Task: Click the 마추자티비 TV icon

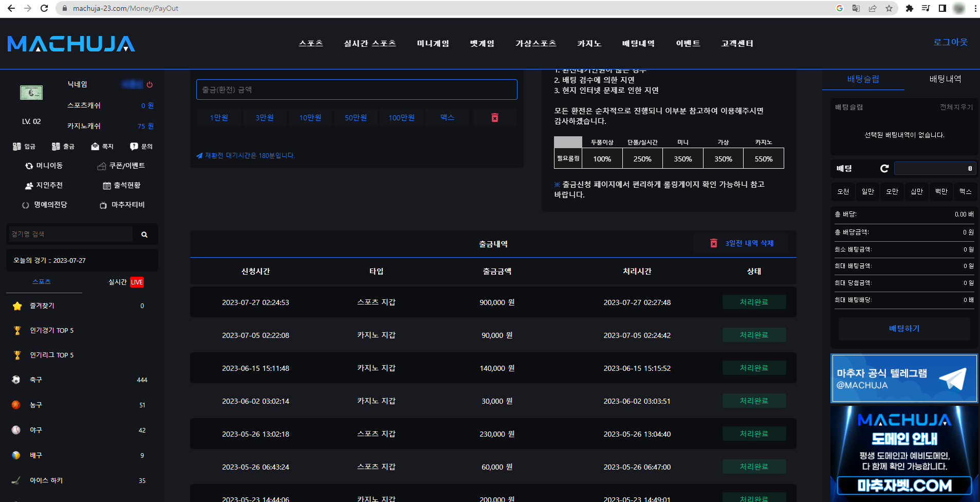Action: click(x=103, y=205)
